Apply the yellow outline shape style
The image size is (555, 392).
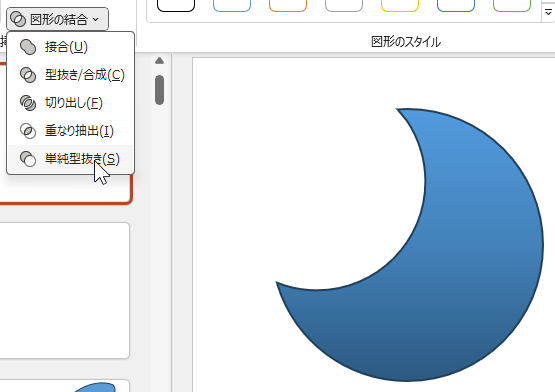[x=400, y=6]
